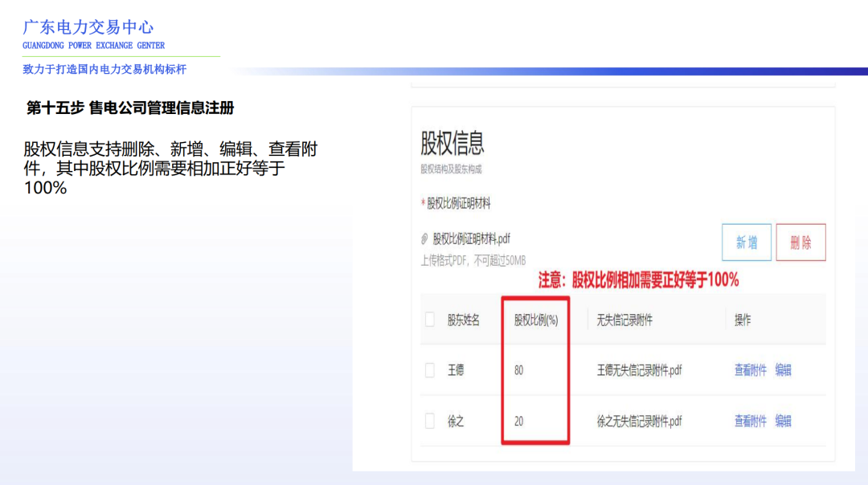Click the 股东姓名 column header
The image size is (868, 485).
(x=462, y=320)
